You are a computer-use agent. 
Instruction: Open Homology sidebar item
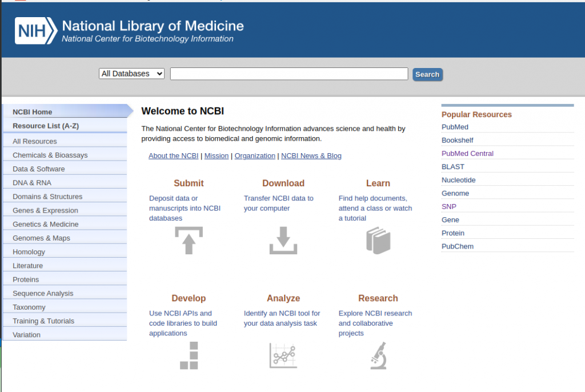[65, 251]
